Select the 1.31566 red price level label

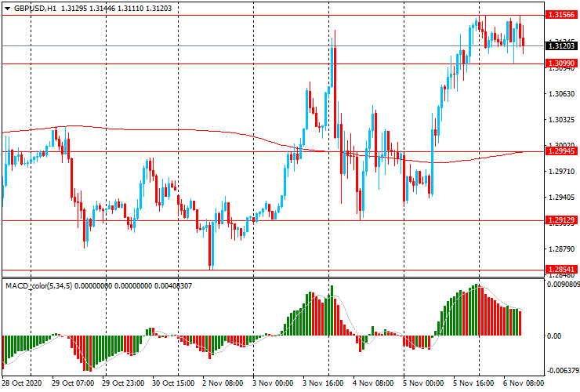click(561, 15)
